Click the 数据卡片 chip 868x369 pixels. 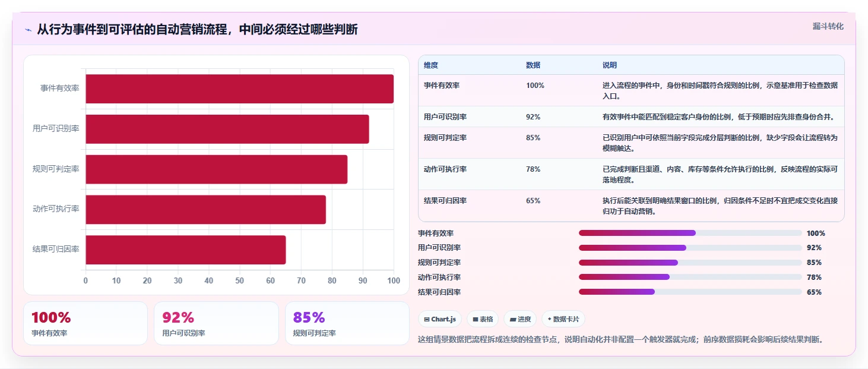(x=563, y=319)
